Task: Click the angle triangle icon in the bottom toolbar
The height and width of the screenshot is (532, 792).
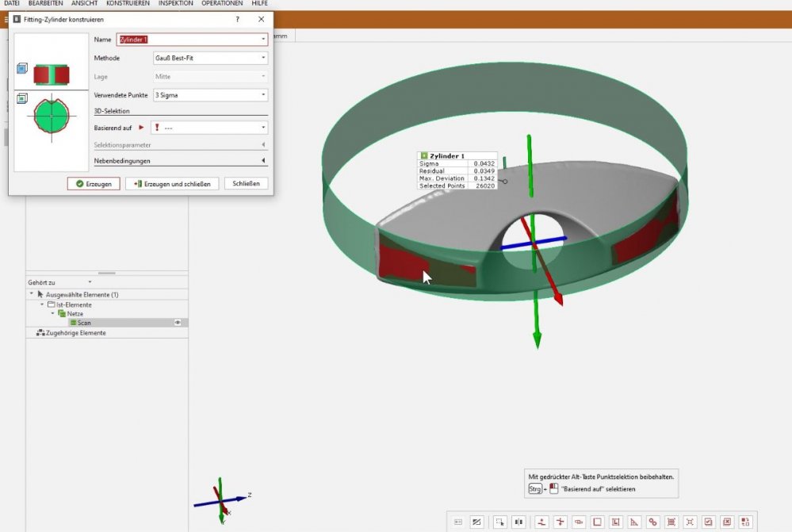Action: coord(633,522)
